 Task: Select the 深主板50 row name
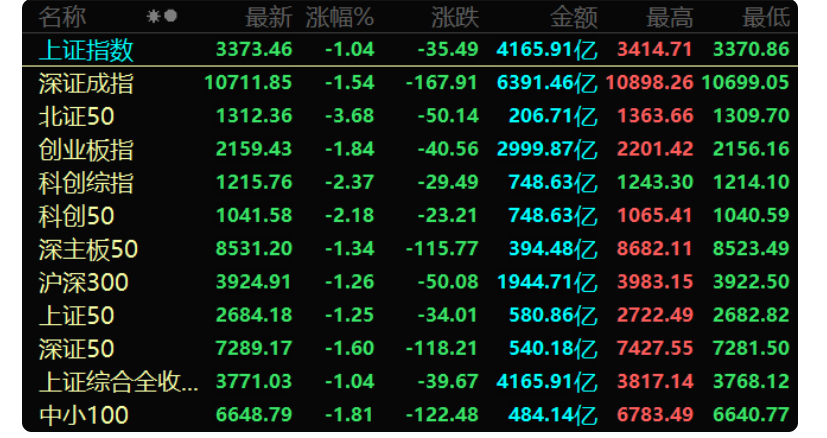tap(88, 249)
